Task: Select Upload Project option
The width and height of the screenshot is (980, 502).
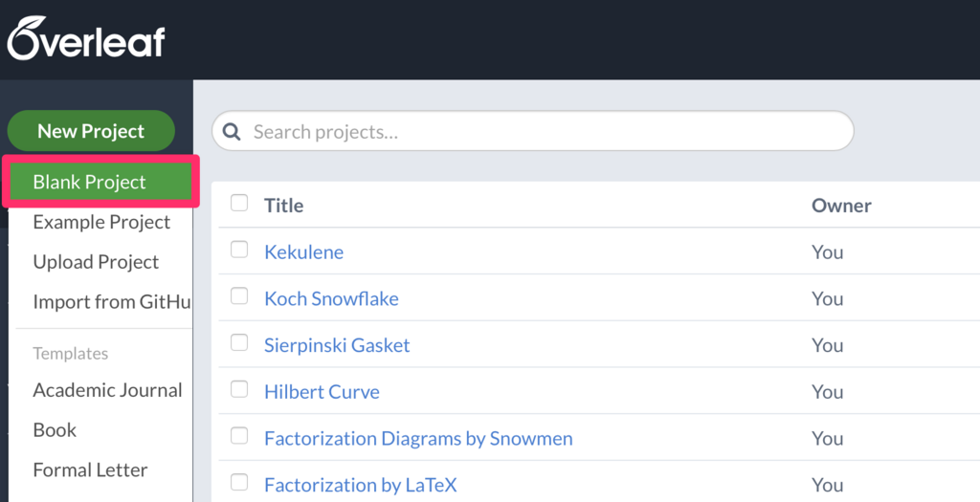Action: point(96,262)
